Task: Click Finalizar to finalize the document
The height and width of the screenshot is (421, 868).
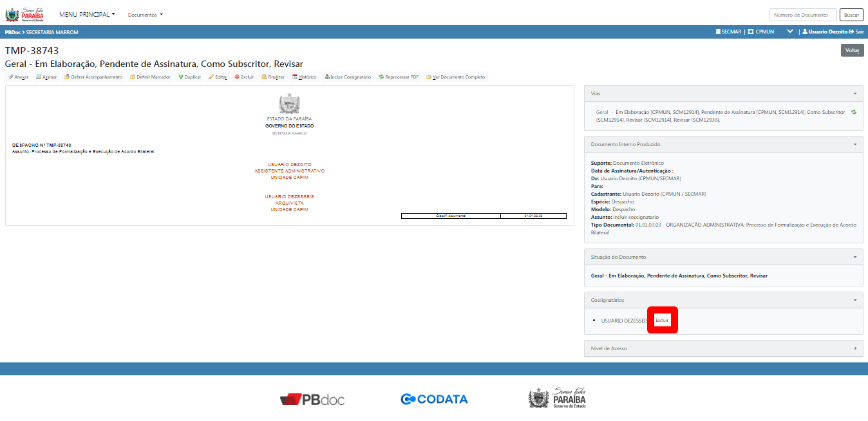Action: [x=272, y=77]
